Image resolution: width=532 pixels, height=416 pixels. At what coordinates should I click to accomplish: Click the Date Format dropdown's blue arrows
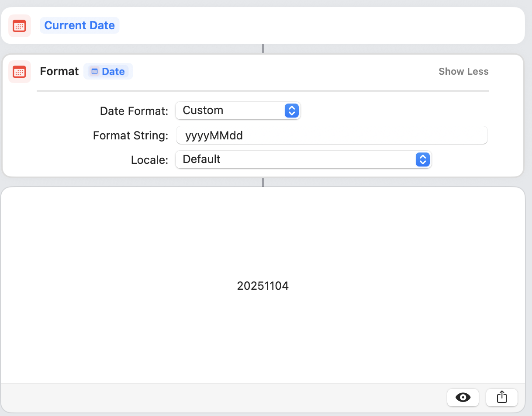[x=291, y=111]
